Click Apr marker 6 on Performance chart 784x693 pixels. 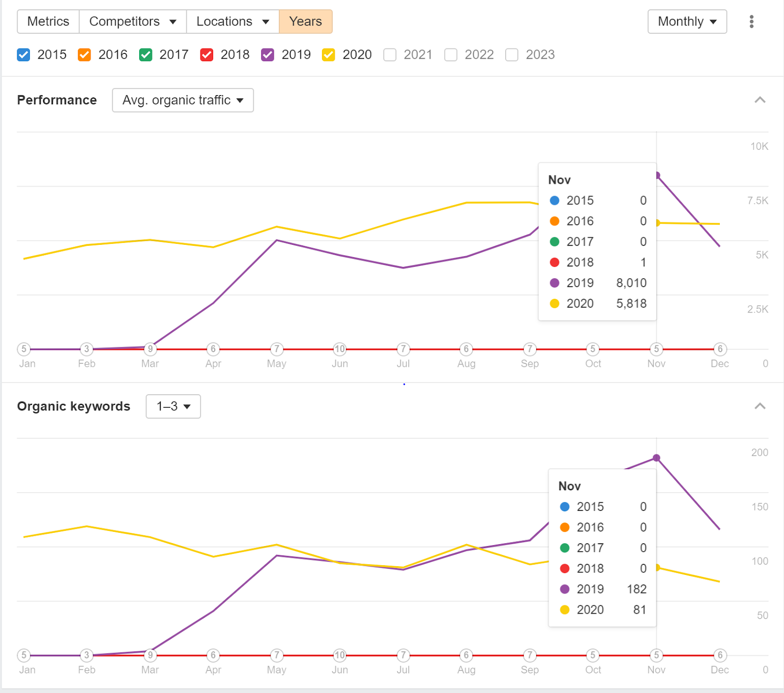(x=213, y=349)
